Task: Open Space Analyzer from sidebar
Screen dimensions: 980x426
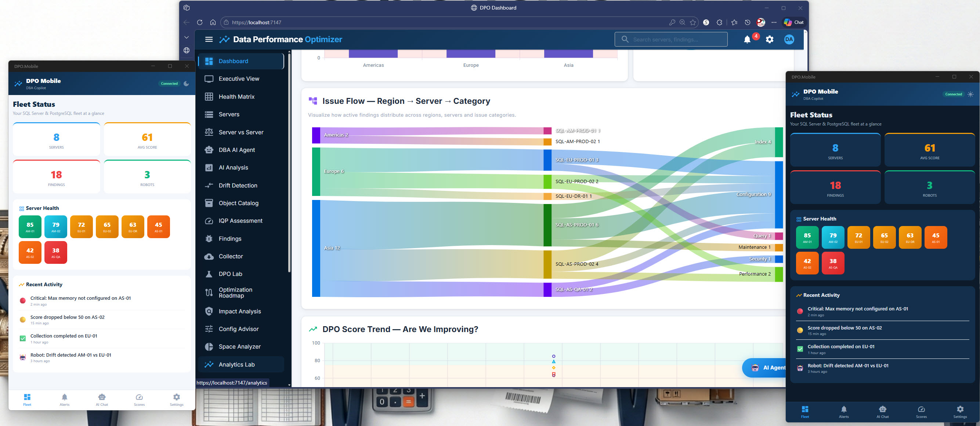Action: 239,347
